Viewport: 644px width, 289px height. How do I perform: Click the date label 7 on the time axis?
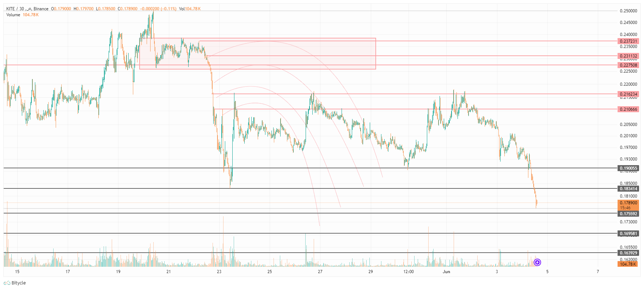coord(598,272)
